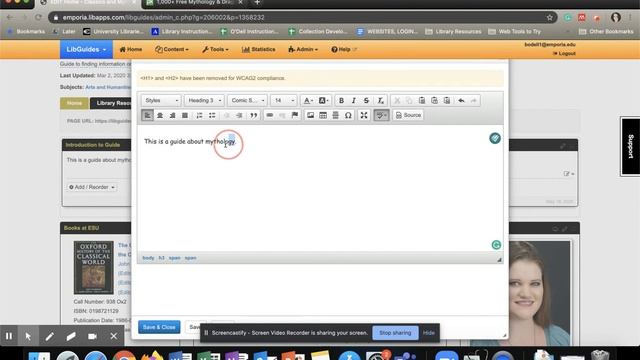Insert an anchor with the flag icon
Screen dimensions: 640x360
pos(295,116)
